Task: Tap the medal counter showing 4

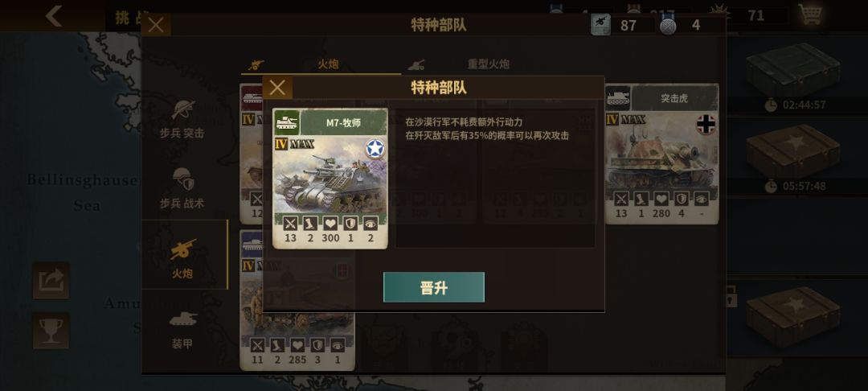Action: 686,25
